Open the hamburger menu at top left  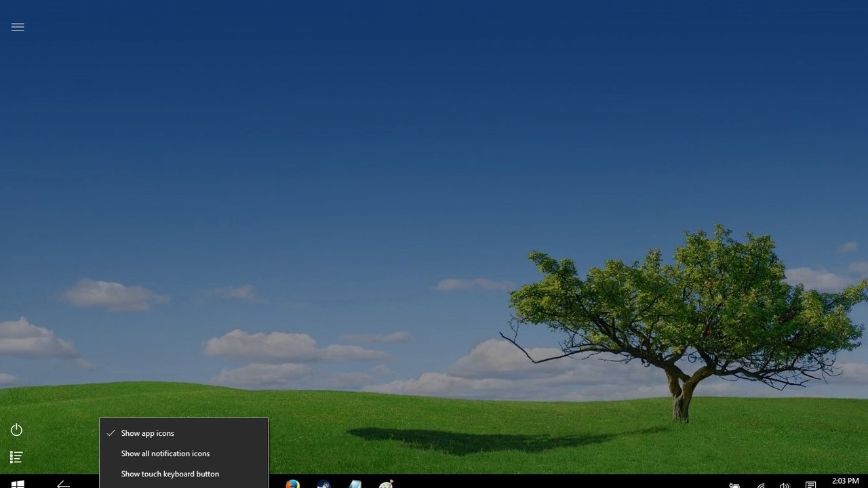18,27
